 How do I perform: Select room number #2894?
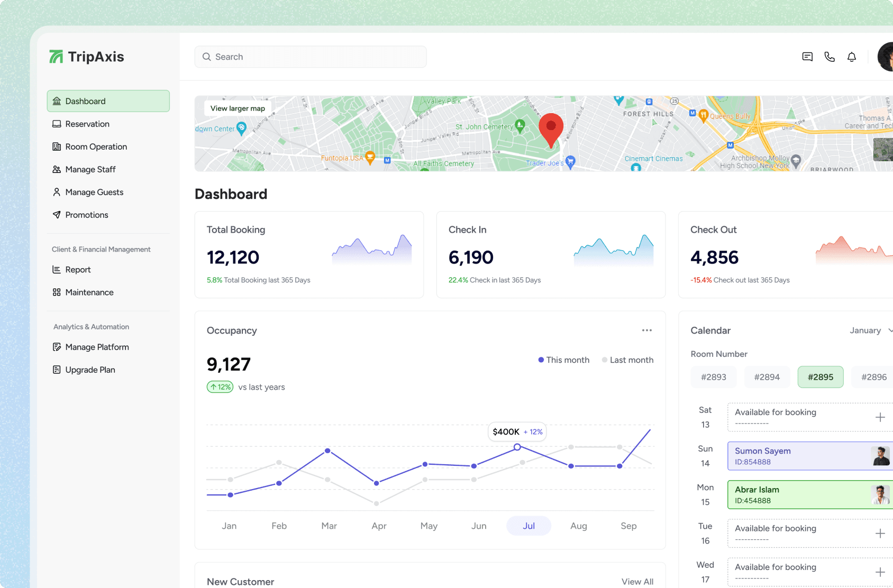[767, 377]
